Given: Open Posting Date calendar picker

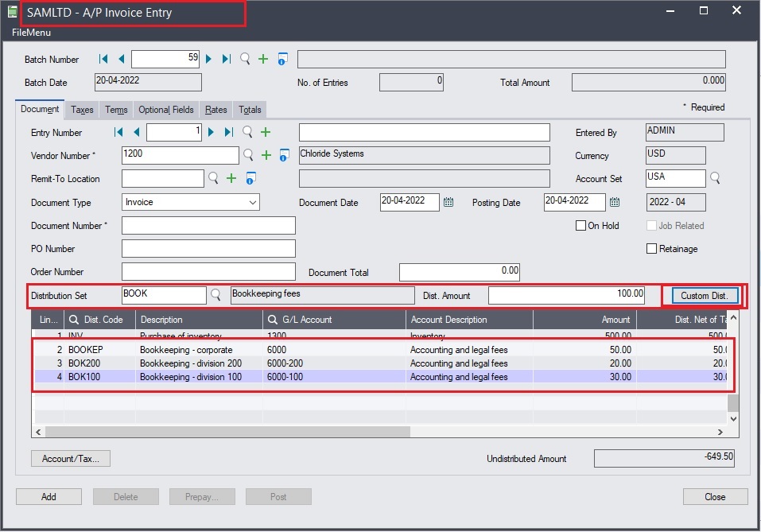Looking at the screenshot, I should pos(615,202).
